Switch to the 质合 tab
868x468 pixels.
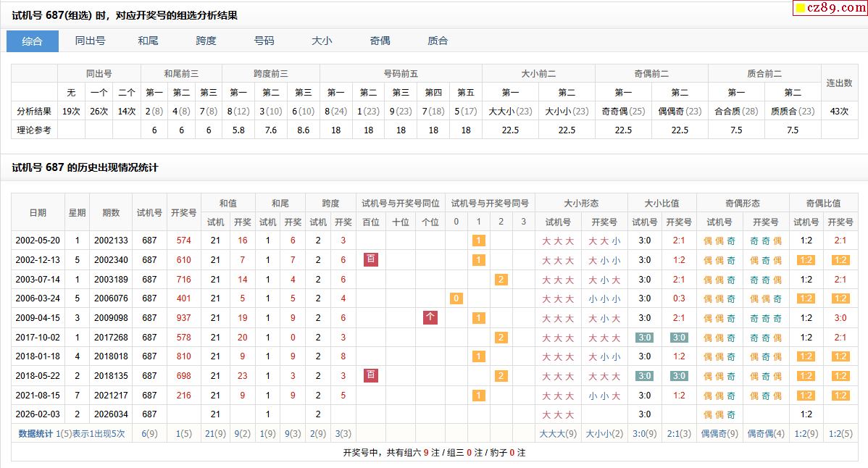pyautogui.click(x=438, y=41)
